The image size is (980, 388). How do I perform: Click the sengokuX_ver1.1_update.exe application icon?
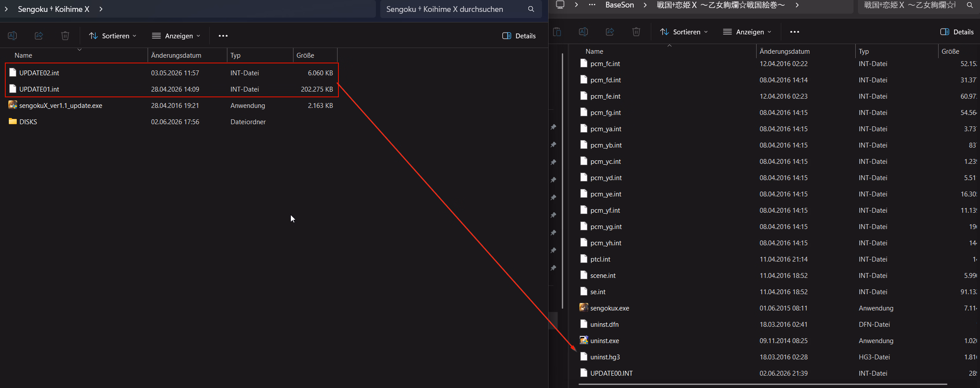13,105
